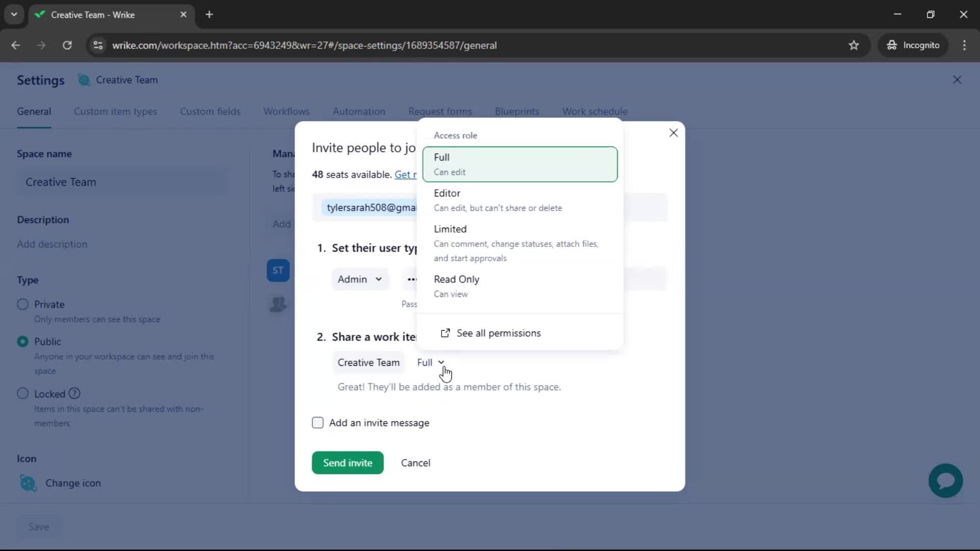Close the Creative Team - Wrike tab
This screenshot has width=980, height=551.
tap(183, 15)
